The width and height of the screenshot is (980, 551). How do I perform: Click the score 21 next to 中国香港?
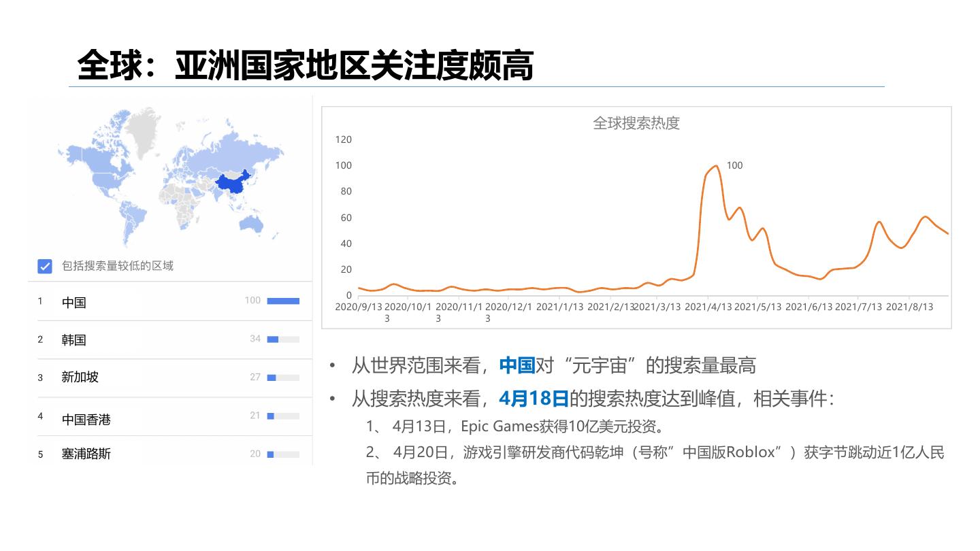(x=255, y=415)
